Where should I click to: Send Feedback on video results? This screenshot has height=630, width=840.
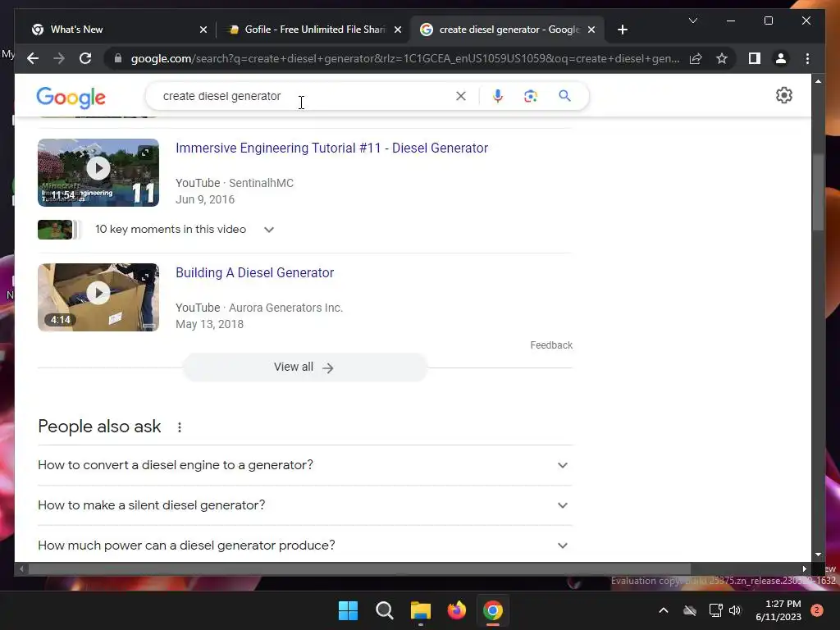point(551,345)
